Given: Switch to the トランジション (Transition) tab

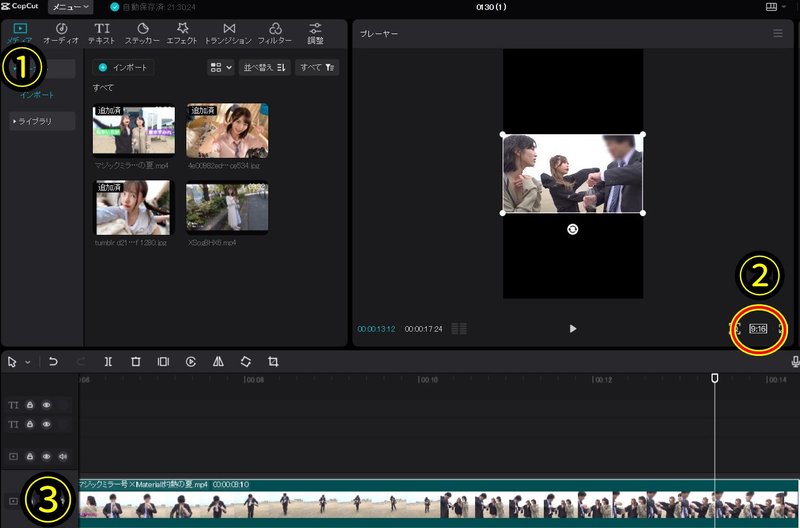Looking at the screenshot, I should pos(229,34).
